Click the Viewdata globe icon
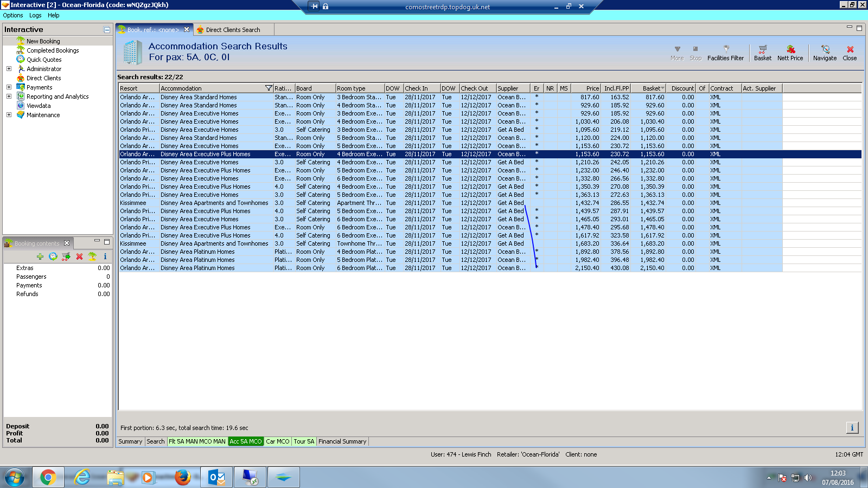This screenshot has height=488, width=868. [21, 106]
